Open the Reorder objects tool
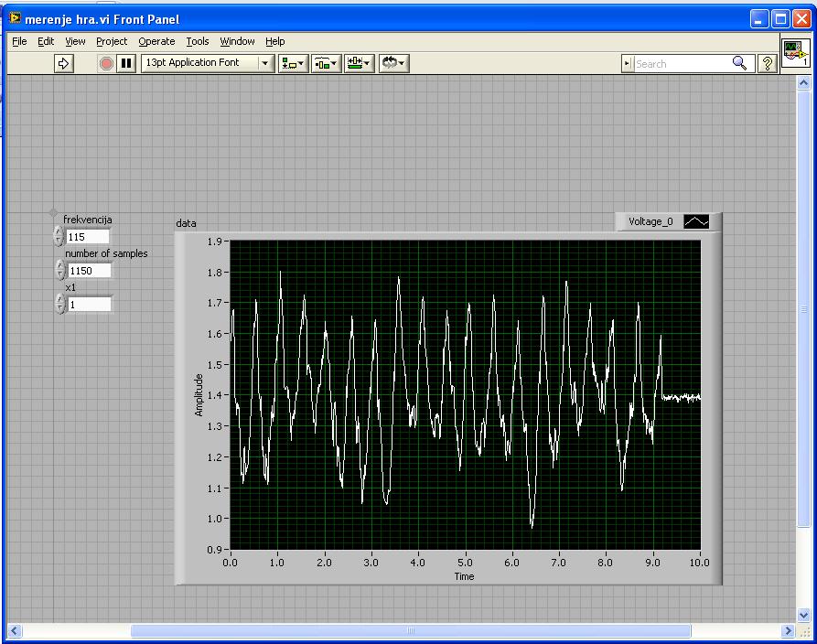 click(393, 63)
